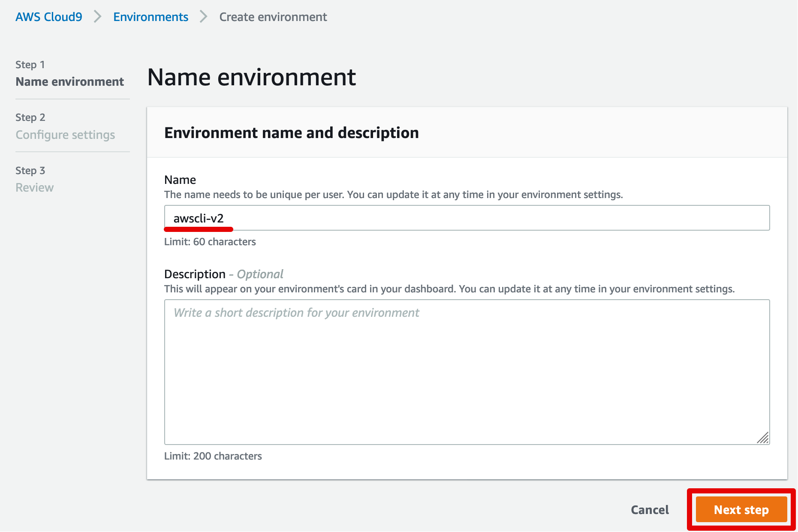Viewport: 798px width, 532px height.
Task: Click the Next step button
Action: click(741, 510)
